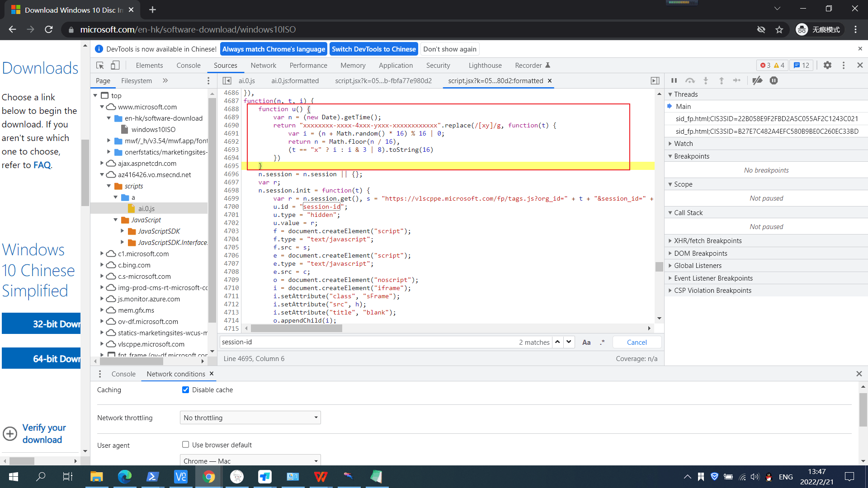Cancel the source search
The image size is (868, 488).
point(637,343)
